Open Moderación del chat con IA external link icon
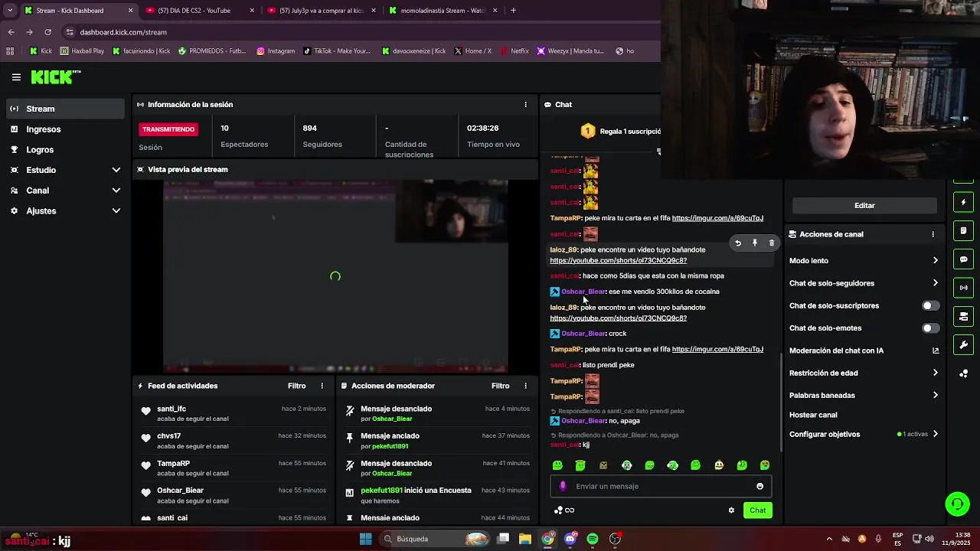This screenshot has width=980, height=551. tap(935, 350)
